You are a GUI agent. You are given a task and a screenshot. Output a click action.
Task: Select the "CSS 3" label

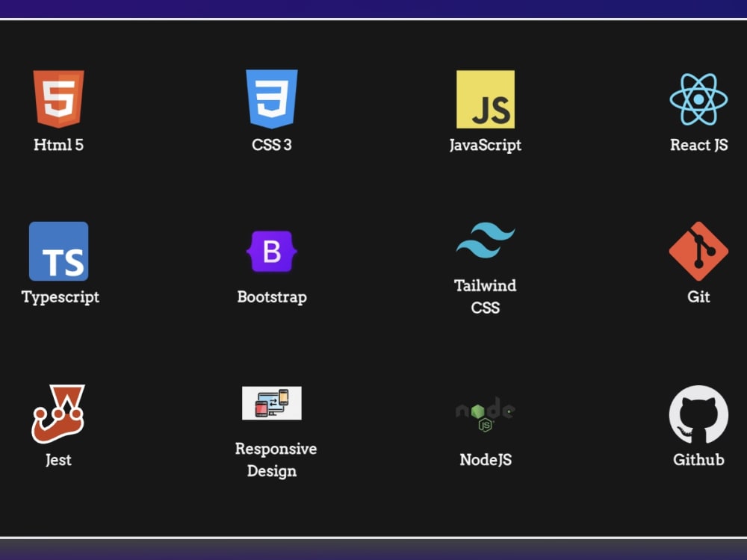pos(272,145)
